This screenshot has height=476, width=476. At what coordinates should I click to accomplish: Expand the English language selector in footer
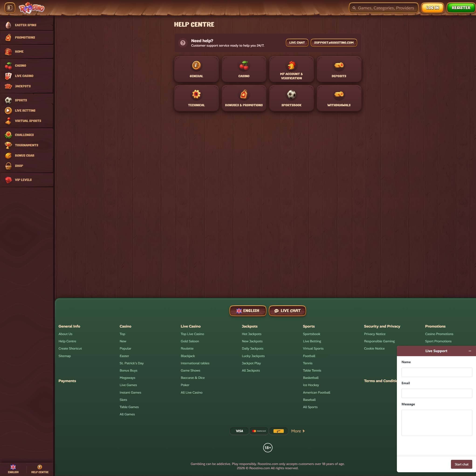[x=248, y=311]
